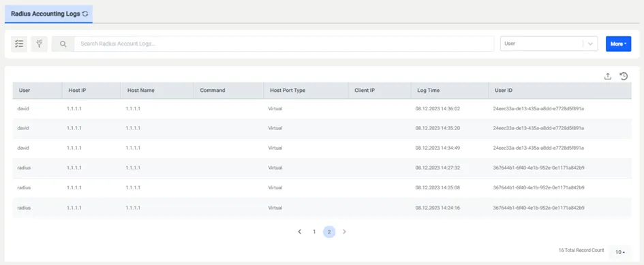This screenshot has height=265, width=644.
Task: Click Virtual port type in the 14:34:49 row
Action: point(275,148)
